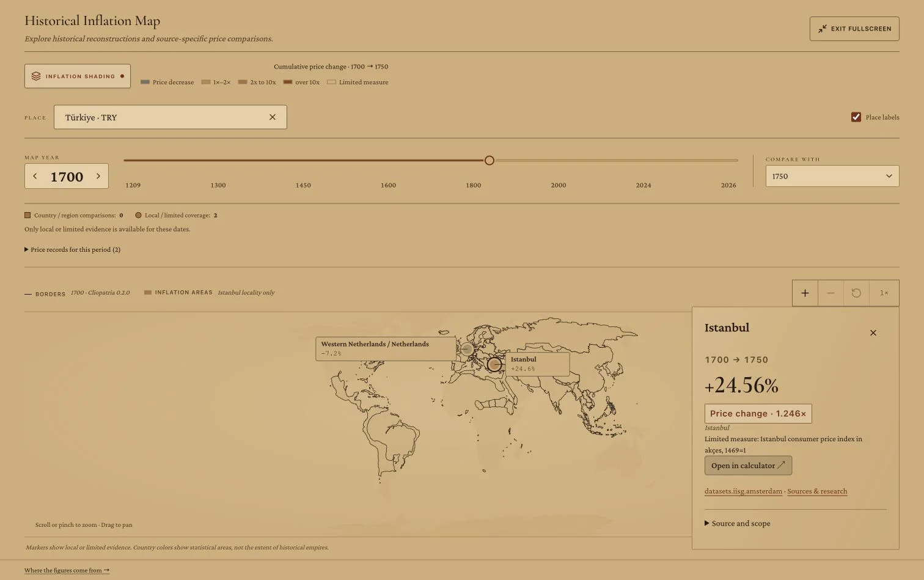924x580 pixels.
Task: Zoom in on the map with plus
Action: pos(805,293)
